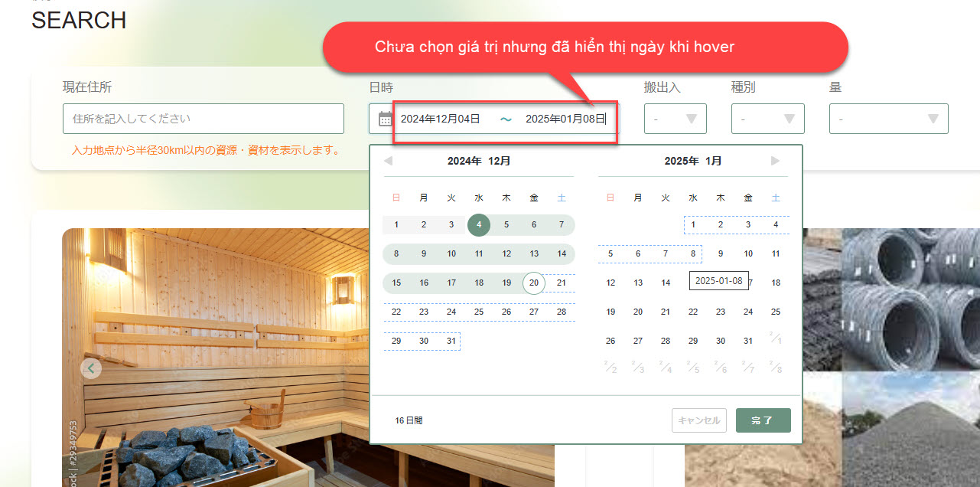Pick December 20 in the calendar
The height and width of the screenshot is (487, 980).
pos(534,283)
